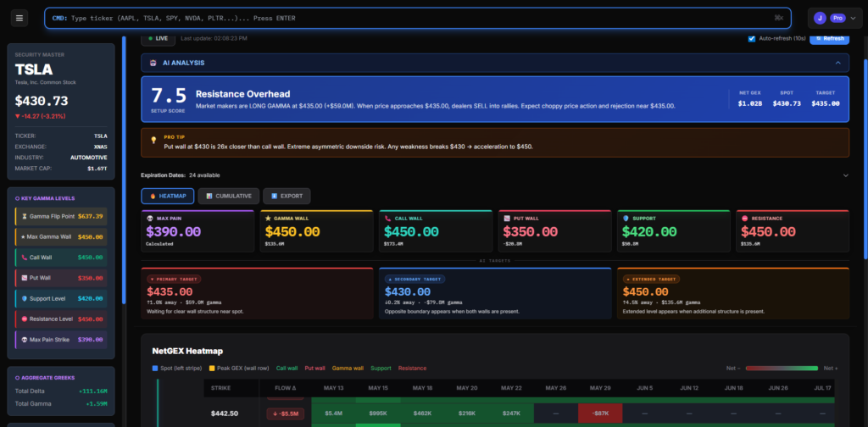Click the yellow Peak GEX legend swatch
This screenshot has height=427, width=868.
(x=212, y=369)
